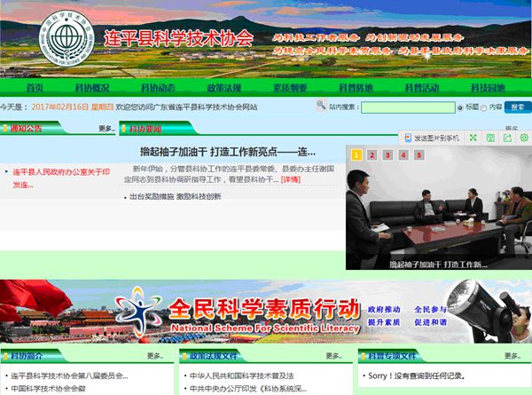Open the 出台奖励措施 激励科技创新 article link
Screen dimensions: 532x395
tap(175, 197)
